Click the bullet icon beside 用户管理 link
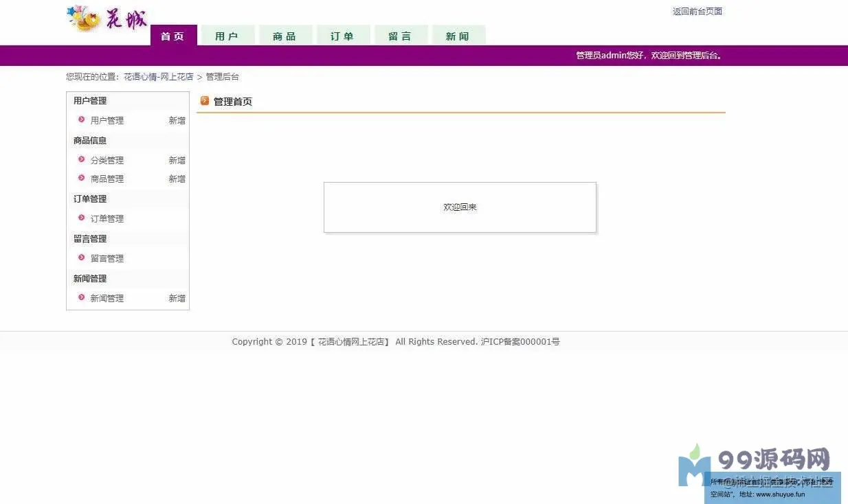Viewport: 848px width, 504px height. pos(82,119)
